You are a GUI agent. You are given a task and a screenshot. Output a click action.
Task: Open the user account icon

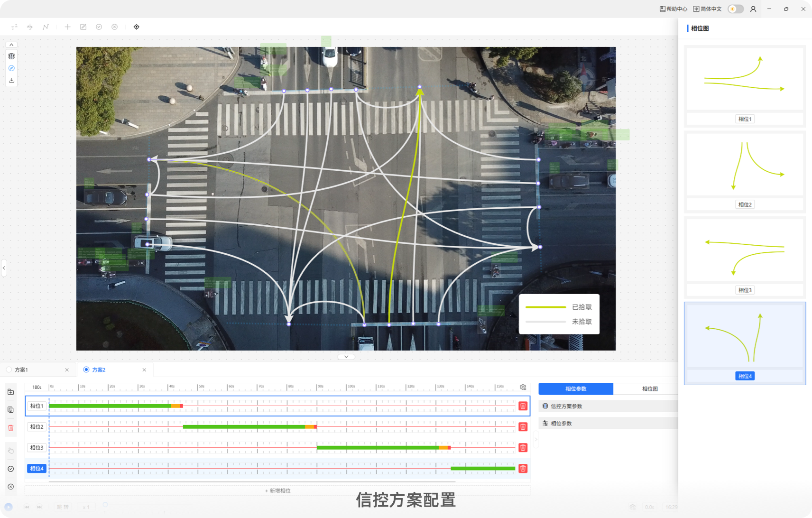tap(753, 9)
